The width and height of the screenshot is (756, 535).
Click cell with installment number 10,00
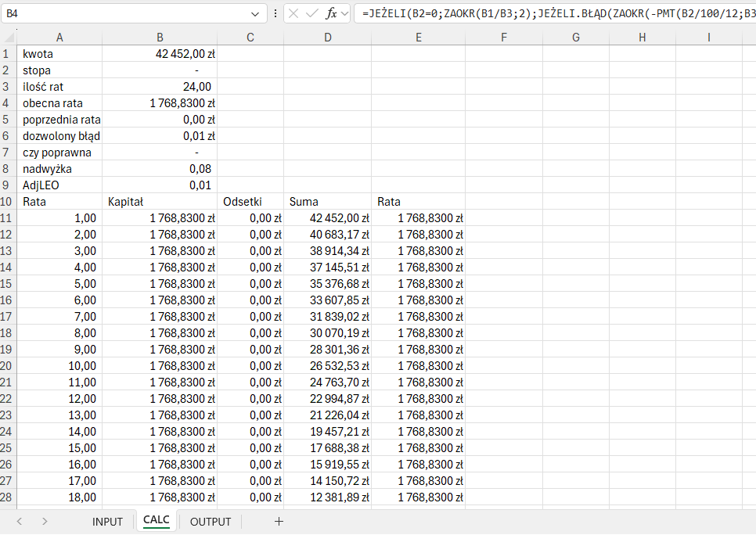[x=59, y=365]
